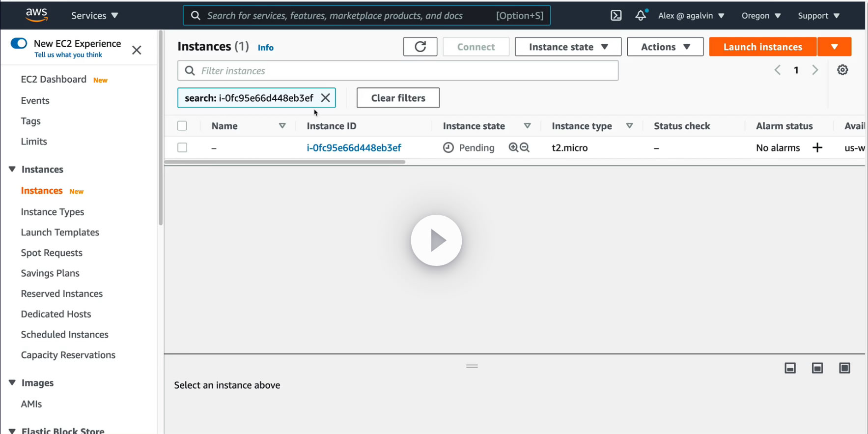The image size is (868, 434).
Task: Open Limits in sidebar
Action: coord(34,142)
